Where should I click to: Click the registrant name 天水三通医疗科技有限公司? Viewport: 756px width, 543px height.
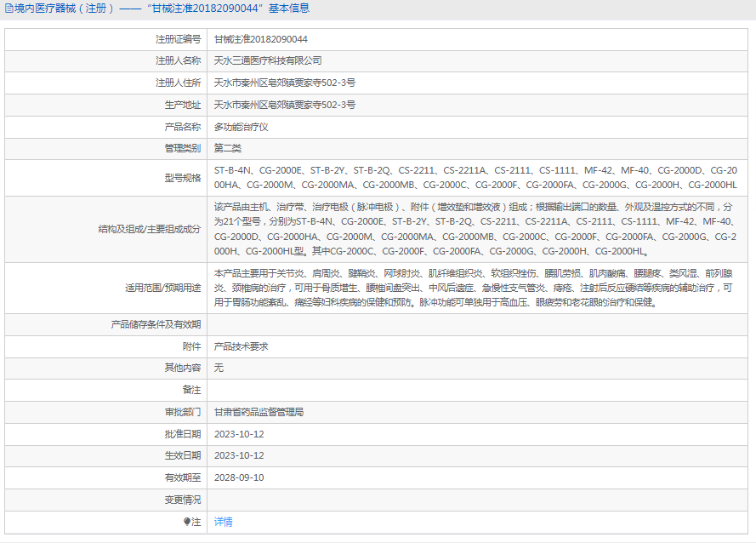(268, 60)
